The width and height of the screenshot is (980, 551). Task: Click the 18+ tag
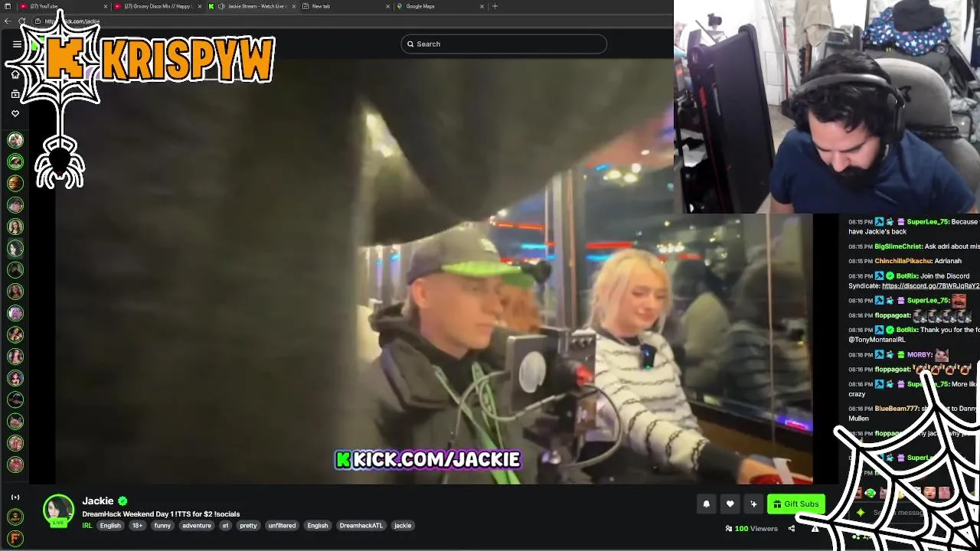(x=137, y=526)
